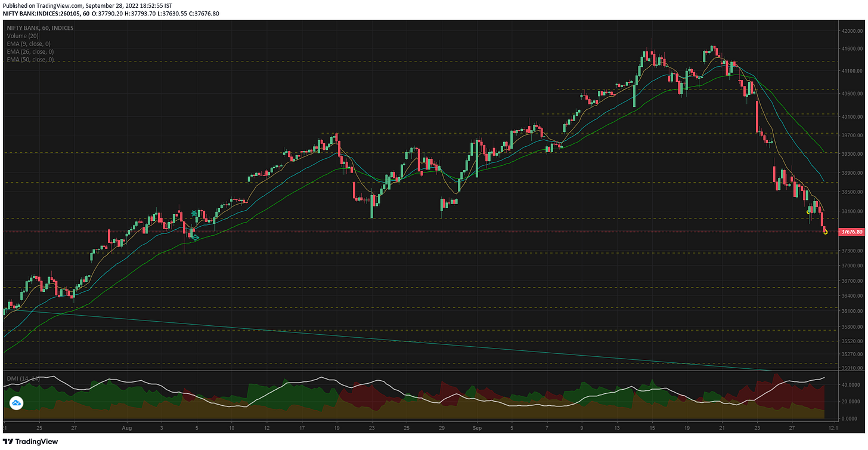Click the 15 date label on time axis

pos(652,428)
